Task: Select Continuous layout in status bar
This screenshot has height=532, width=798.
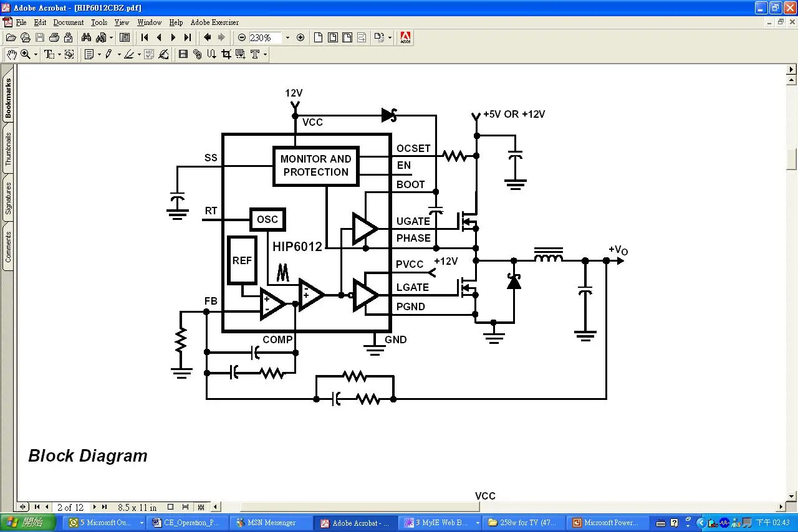Action: 186,507
